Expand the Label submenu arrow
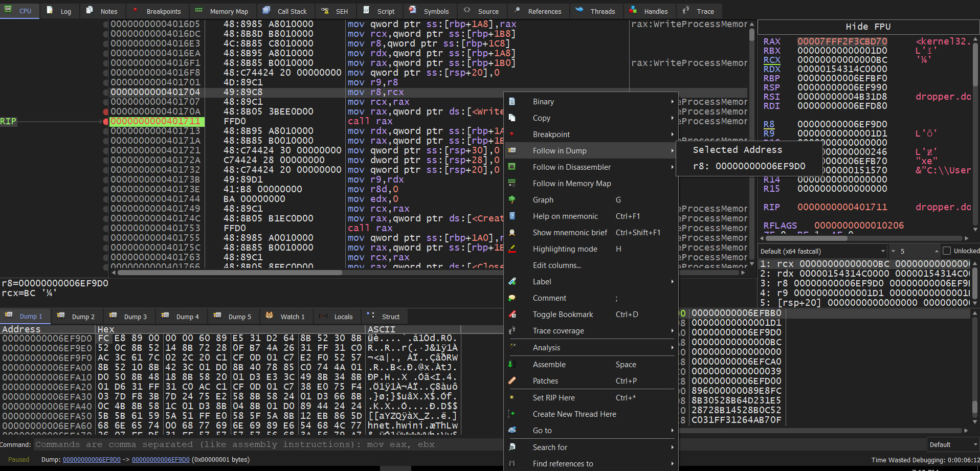This screenshot has height=471, width=980. 672,282
